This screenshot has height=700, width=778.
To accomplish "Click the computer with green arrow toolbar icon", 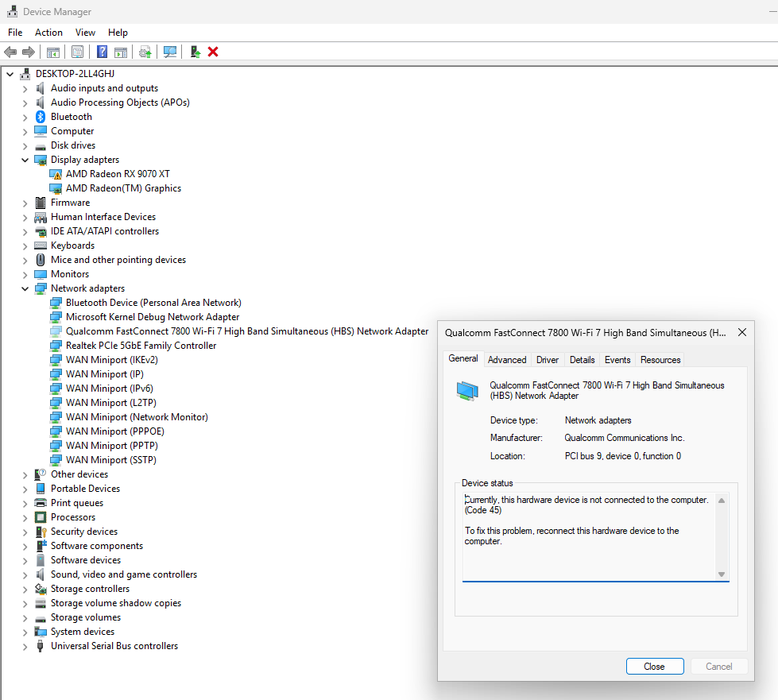I will [195, 52].
